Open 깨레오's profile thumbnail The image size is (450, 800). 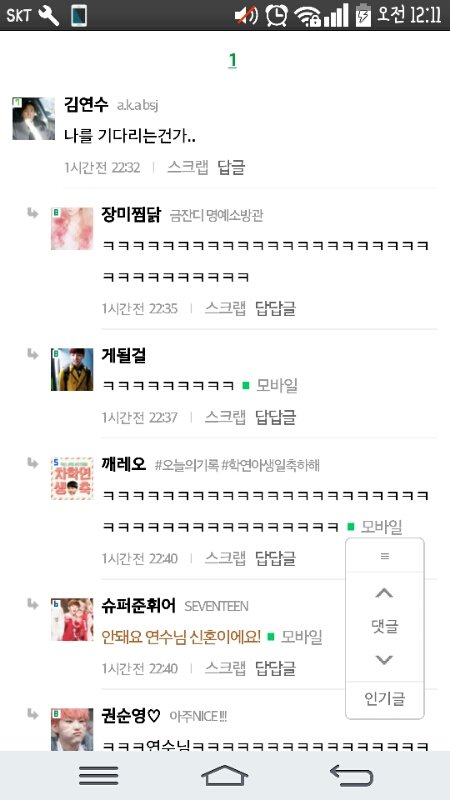point(72,478)
